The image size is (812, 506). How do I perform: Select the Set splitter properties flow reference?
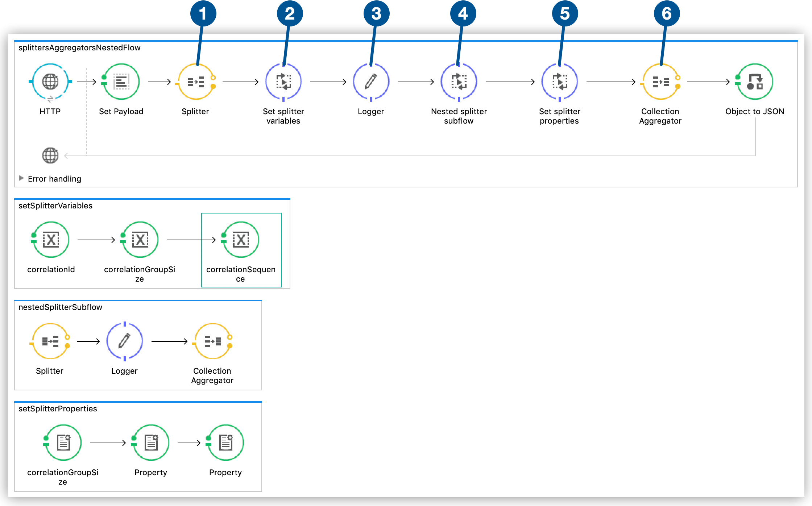(x=559, y=82)
